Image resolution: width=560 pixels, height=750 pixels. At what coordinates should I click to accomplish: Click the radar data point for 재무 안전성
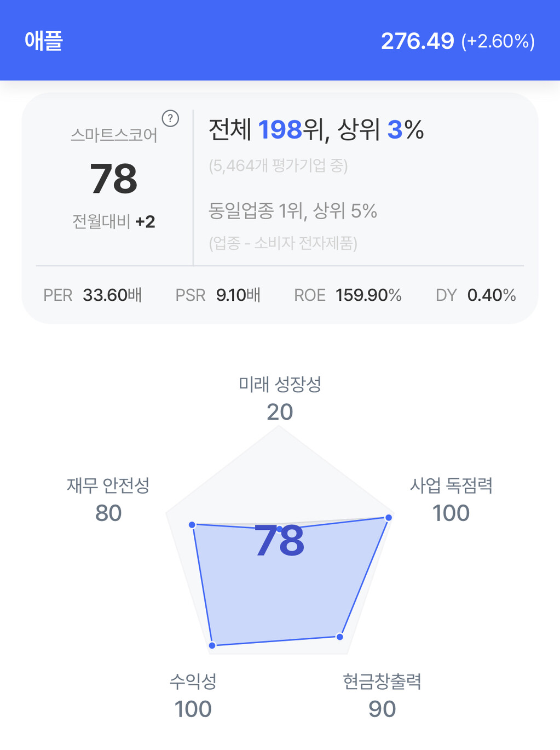pos(192,525)
